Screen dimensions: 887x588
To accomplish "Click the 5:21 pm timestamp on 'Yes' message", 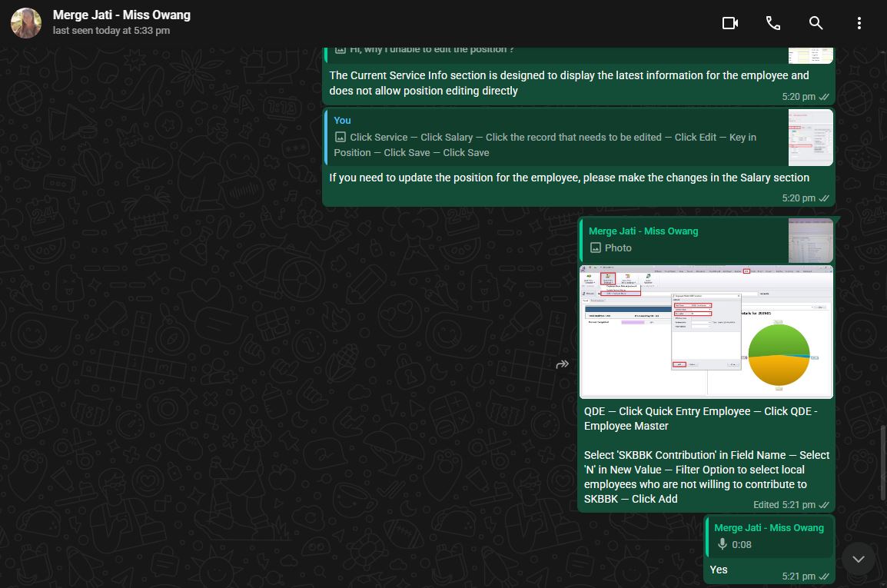I will coord(799,576).
